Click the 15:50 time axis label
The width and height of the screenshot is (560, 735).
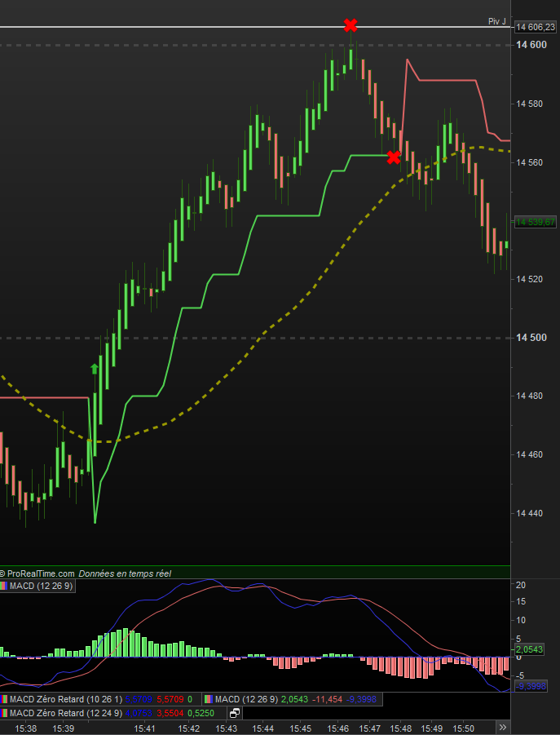tap(463, 729)
